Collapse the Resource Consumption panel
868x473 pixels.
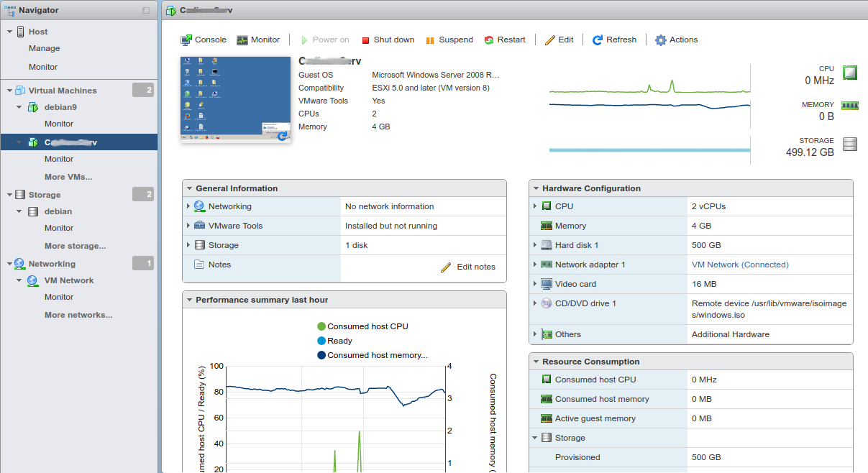(536, 362)
